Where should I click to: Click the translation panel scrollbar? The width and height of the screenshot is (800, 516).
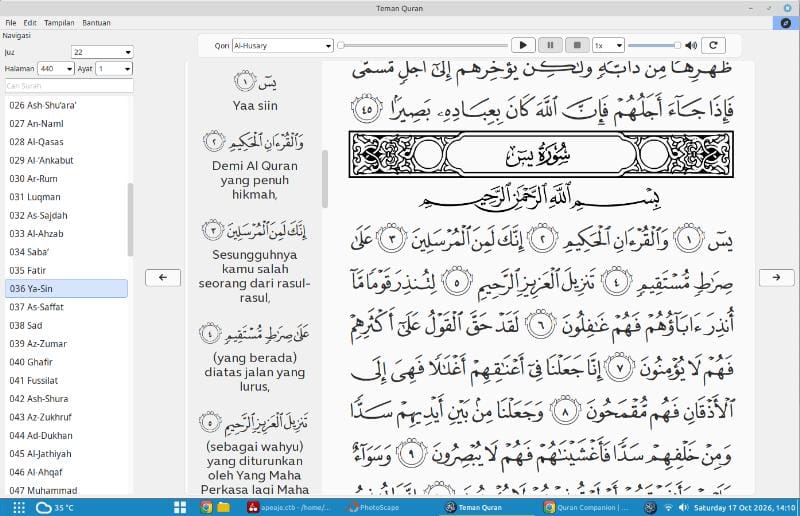click(325, 179)
